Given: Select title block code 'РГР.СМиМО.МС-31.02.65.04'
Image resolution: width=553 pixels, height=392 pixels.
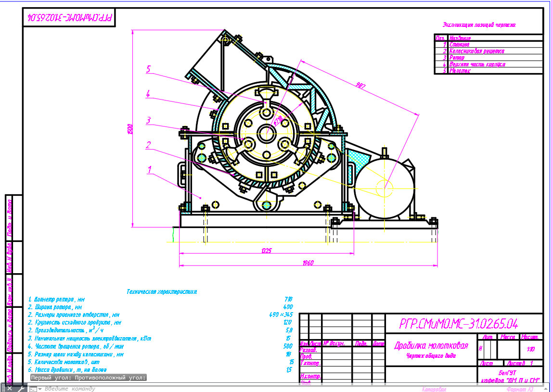Looking at the screenshot, I should [x=459, y=324].
